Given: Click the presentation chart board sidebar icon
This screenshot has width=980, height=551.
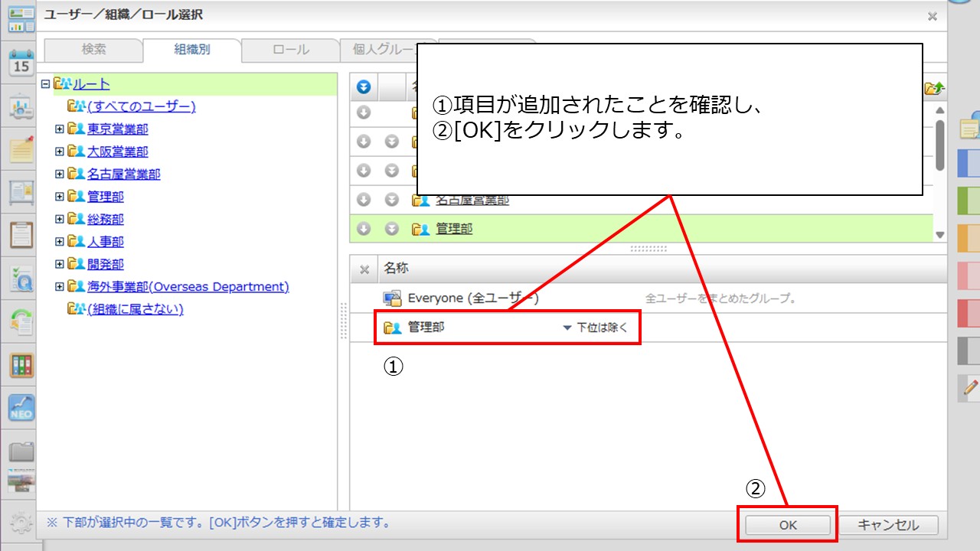Looking at the screenshot, I should 21,106.
